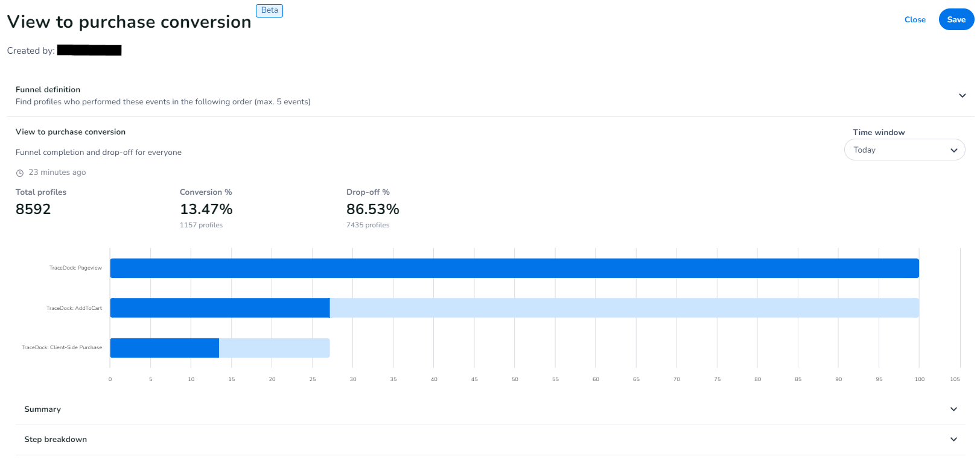This screenshot has height=474, width=980.
Task: Click the Total profiles count 8592
Action: click(x=33, y=209)
